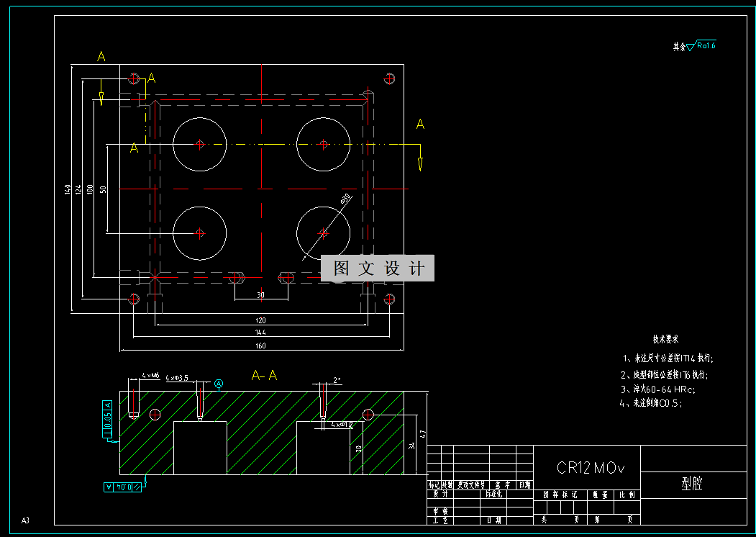
Task: Click the 图样标记 title block cell
Action: point(560,495)
